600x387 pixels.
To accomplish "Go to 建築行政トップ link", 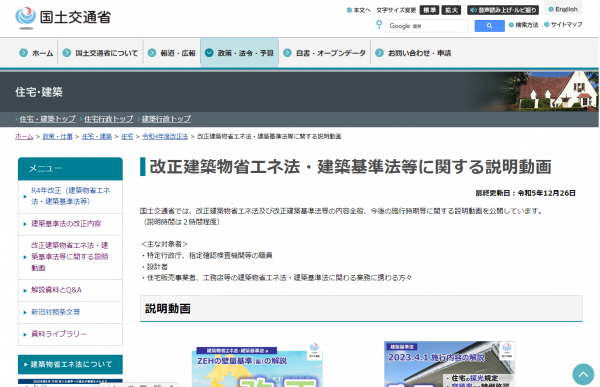I will coord(166,119).
